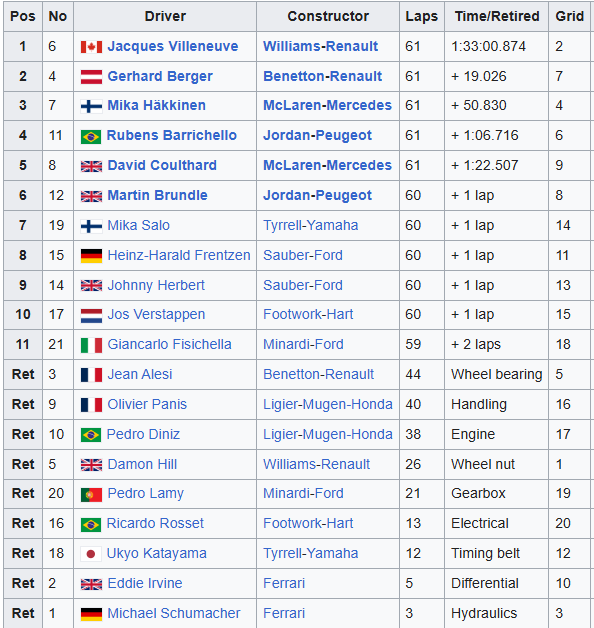Click the Brazilian flag beside Pedro Diniz

[x=91, y=435]
